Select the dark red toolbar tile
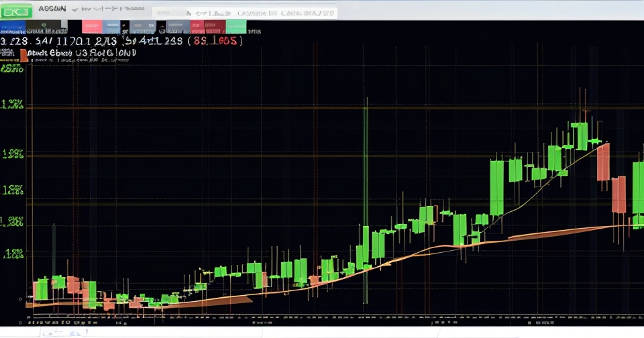This screenshot has height=338, width=644. click(214, 27)
